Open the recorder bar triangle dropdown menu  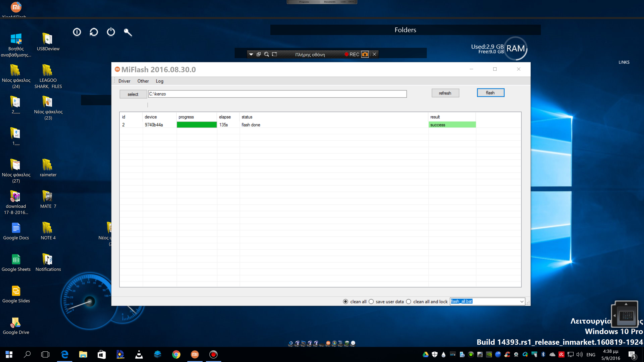[251, 54]
